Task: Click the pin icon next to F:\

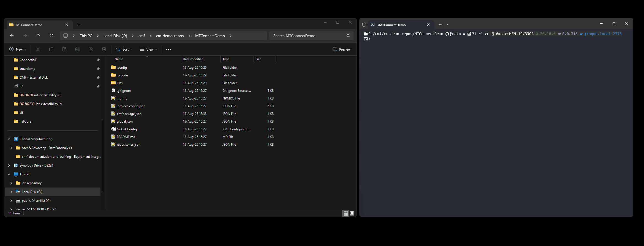Action: 98,86
